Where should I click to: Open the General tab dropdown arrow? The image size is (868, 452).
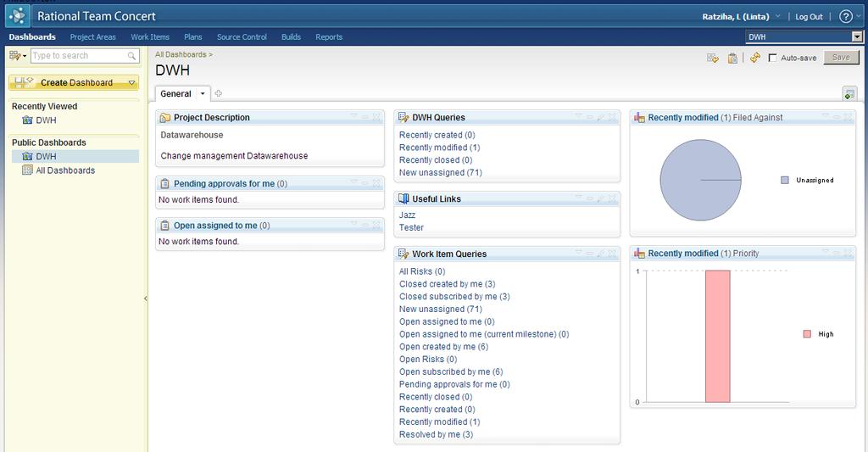coord(203,93)
